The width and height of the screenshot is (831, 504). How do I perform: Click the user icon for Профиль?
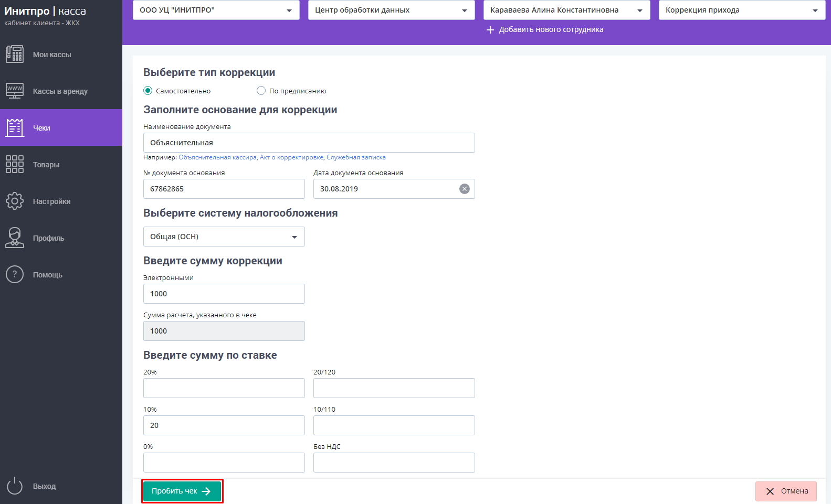15,238
